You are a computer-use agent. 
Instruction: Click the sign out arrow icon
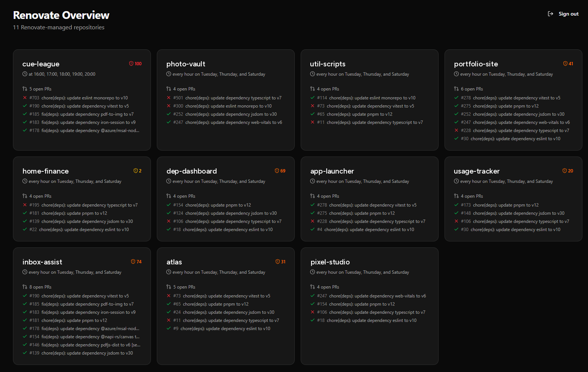(x=551, y=14)
